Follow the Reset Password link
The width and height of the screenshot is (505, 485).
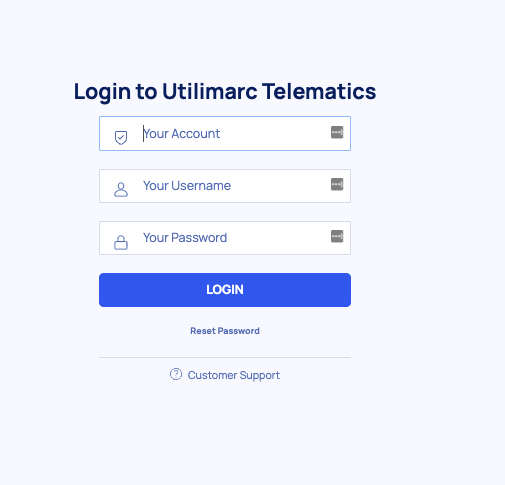tap(225, 331)
